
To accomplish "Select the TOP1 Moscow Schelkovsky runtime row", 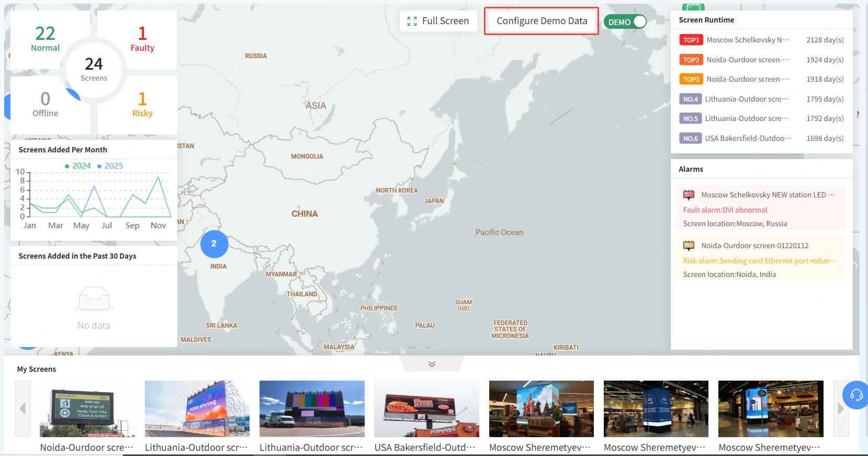I will [x=761, y=40].
